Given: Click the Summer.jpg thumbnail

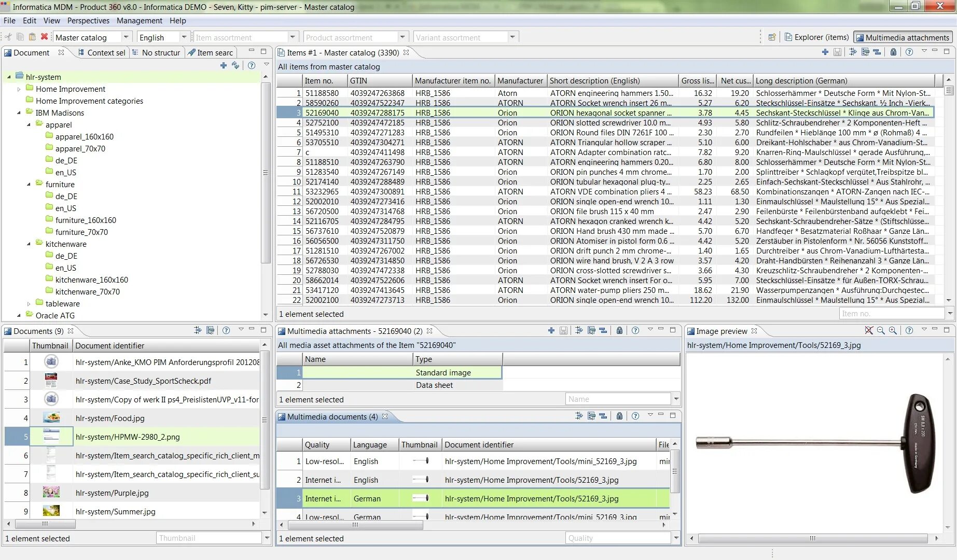Looking at the screenshot, I should point(51,511).
